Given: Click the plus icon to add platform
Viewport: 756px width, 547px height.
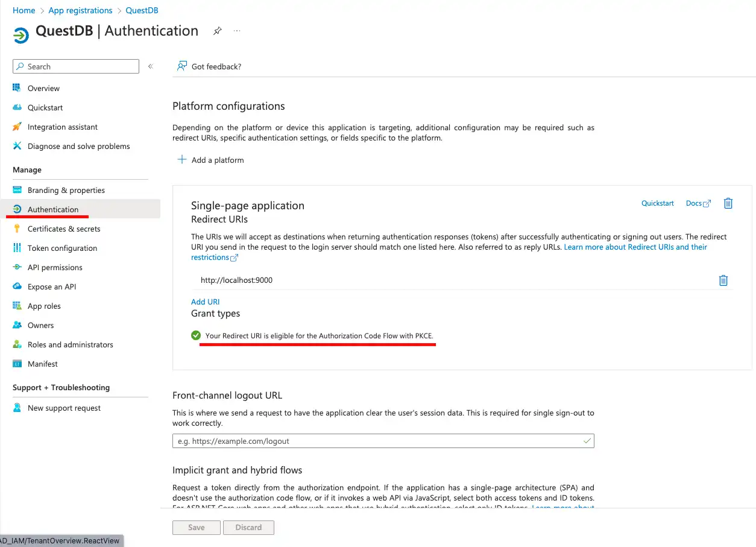Looking at the screenshot, I should tap(181, 160).
